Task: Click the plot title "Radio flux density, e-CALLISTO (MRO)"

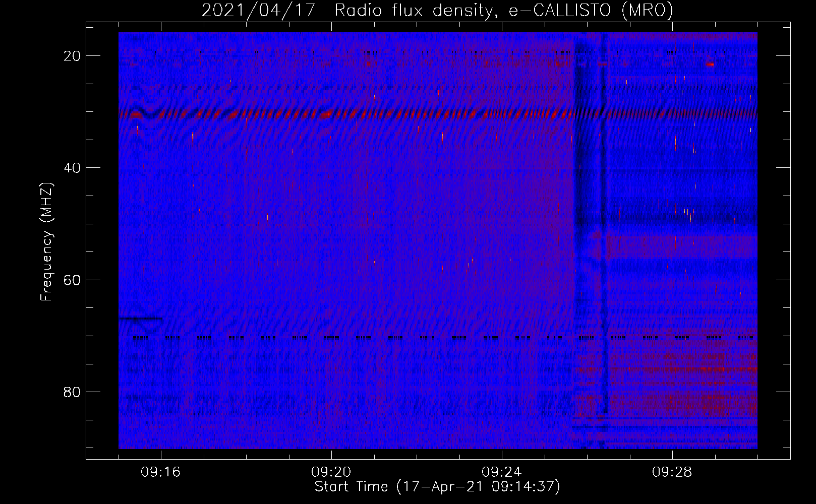Action: 503,10
